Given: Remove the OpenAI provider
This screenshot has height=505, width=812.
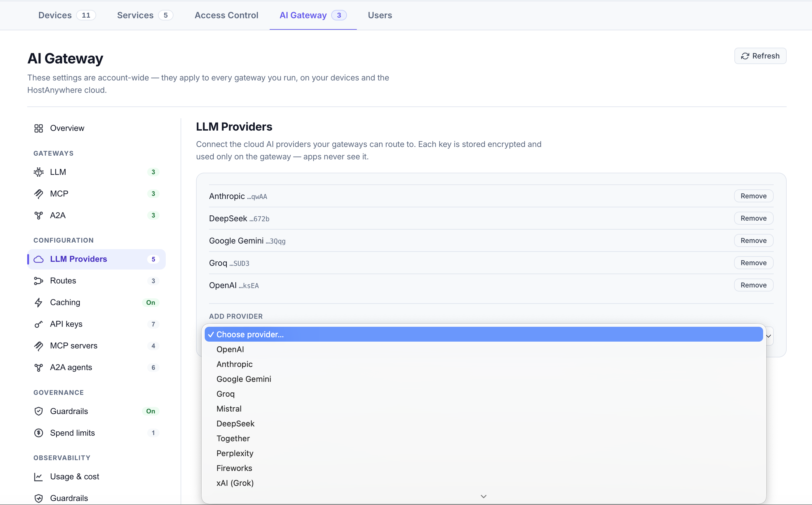Looking at the screenshot, I should coord(753,285).
